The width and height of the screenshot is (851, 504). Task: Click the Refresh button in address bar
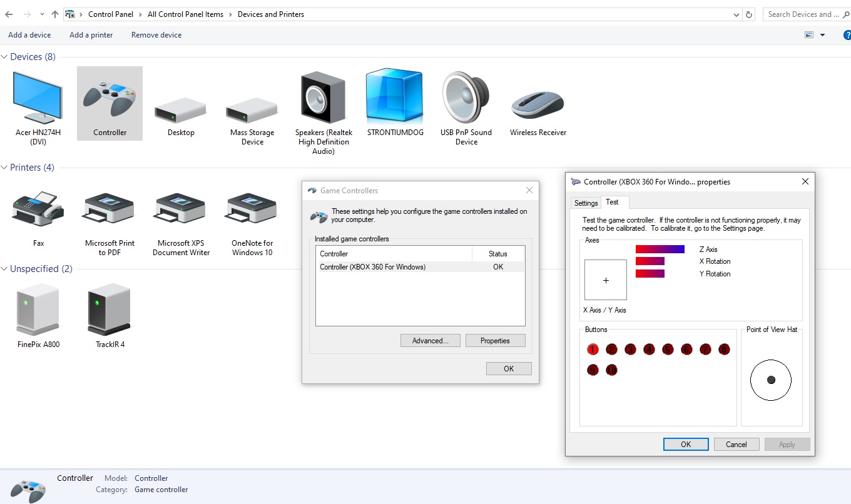(750, 14)
